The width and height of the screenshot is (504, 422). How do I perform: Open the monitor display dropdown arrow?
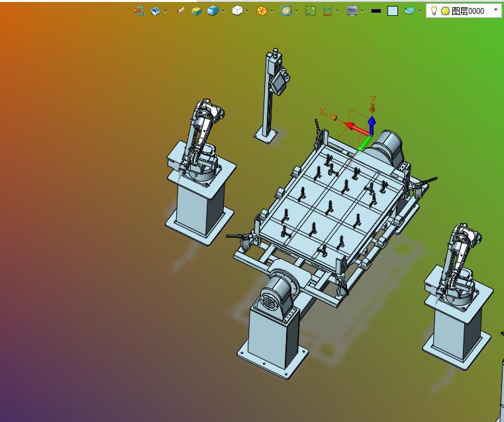[362, 11]
